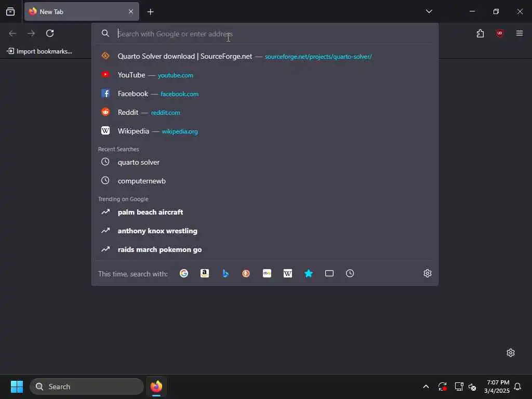Choose trending search raids march pokemon go

[x=264, y=249]
